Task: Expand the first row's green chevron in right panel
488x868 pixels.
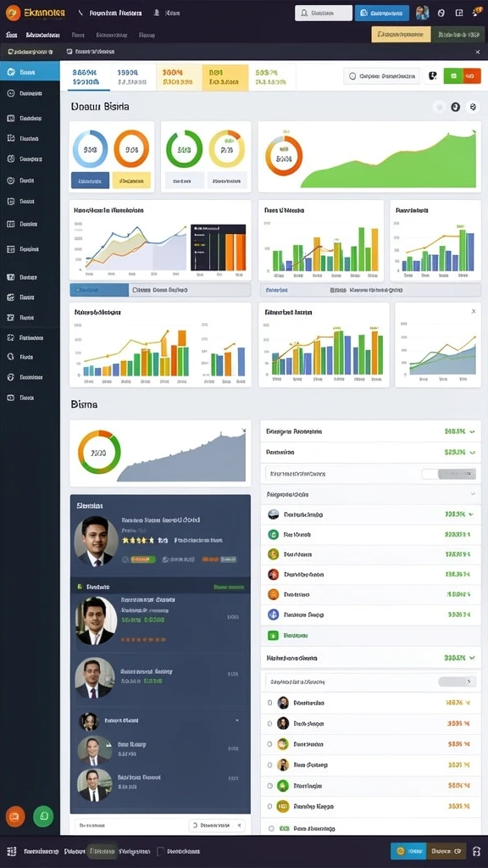Action: (x=472, y=431)
